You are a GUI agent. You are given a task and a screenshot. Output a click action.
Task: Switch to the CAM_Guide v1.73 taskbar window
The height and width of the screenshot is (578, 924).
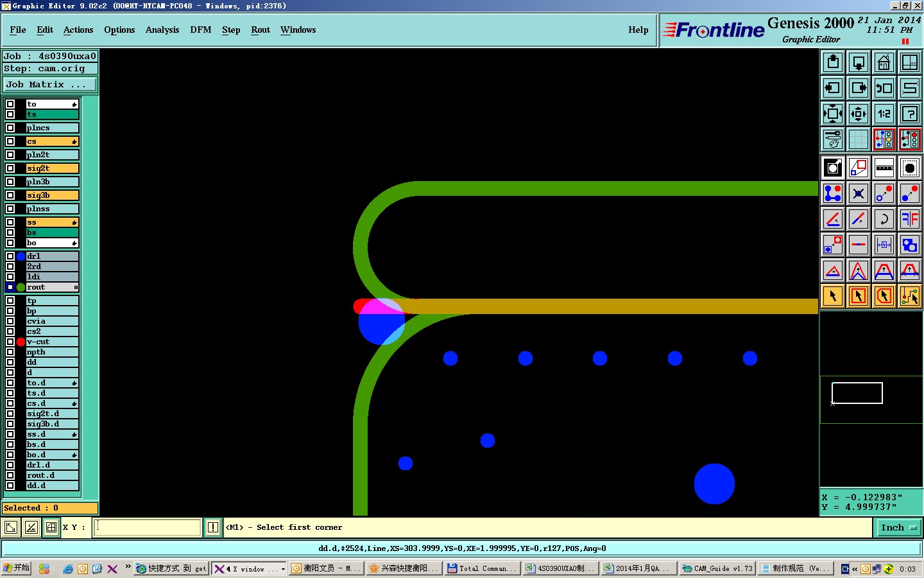pos(717,568)
